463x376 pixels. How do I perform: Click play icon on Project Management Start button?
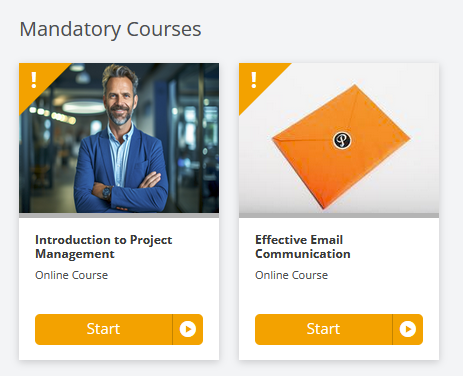(x=188, y=329)
